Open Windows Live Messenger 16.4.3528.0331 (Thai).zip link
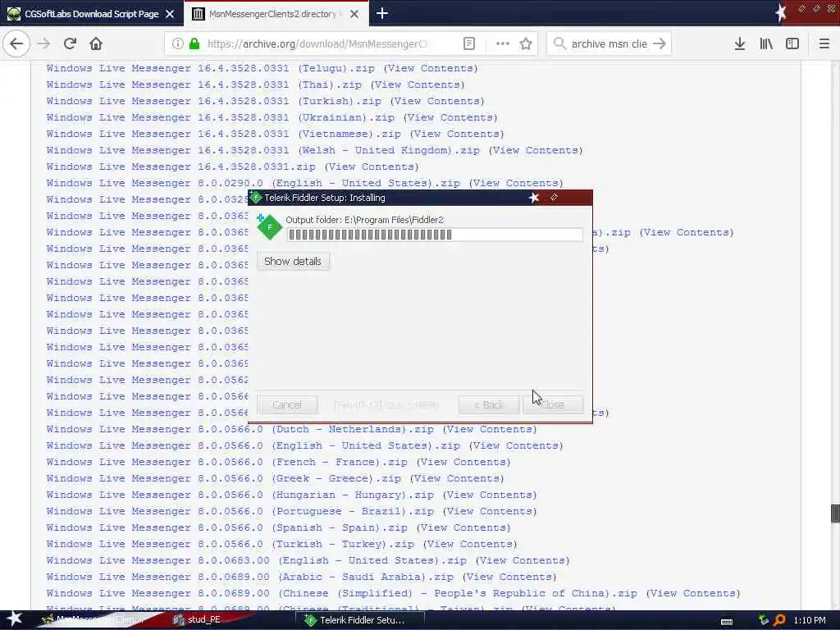 [204, 84]
